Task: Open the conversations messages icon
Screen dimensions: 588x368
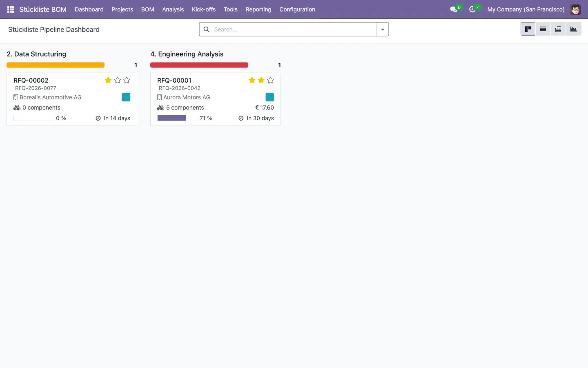Action: click(454, 9)
